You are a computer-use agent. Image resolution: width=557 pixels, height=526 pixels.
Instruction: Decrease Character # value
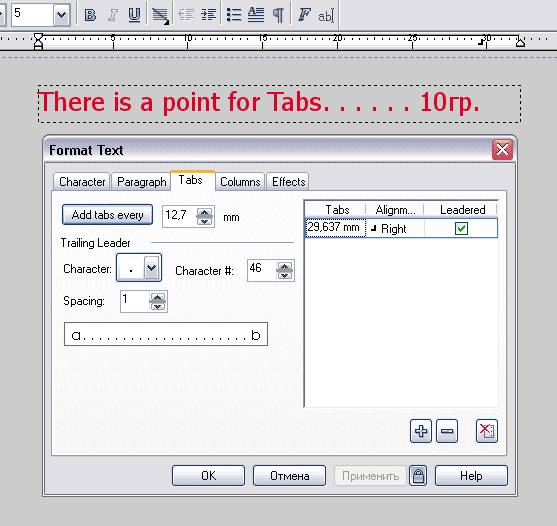pyautogui.click(x=285, y=275)
